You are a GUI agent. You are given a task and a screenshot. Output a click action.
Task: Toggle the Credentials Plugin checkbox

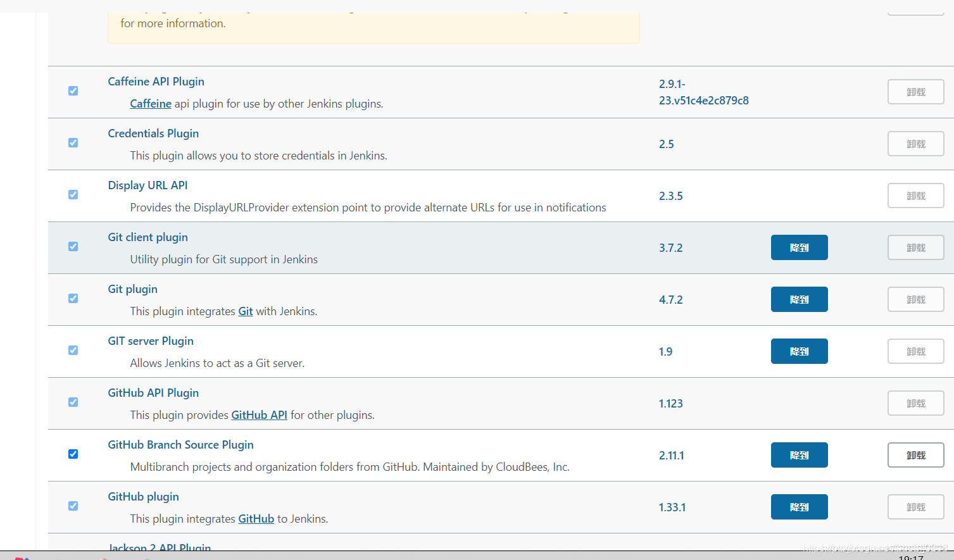73,143
